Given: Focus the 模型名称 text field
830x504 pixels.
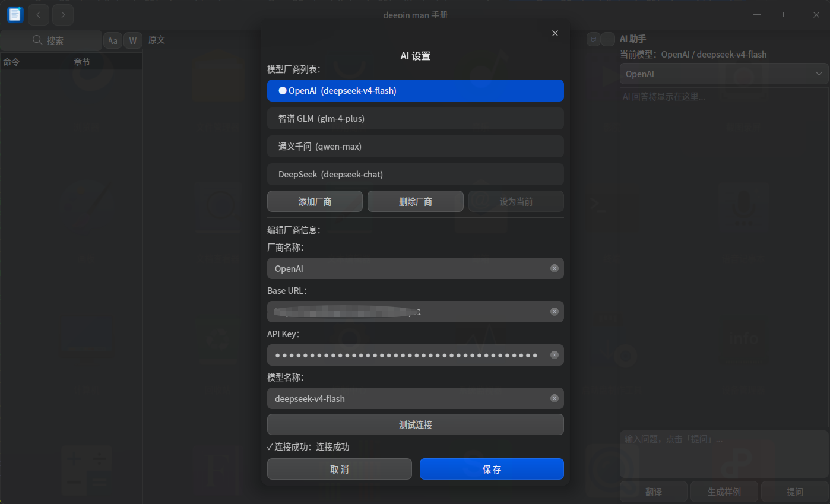Looking at the screenshot, I should tap(416, 398).
